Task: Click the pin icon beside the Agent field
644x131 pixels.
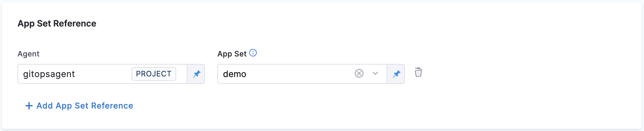Action: tap(196, 74)
